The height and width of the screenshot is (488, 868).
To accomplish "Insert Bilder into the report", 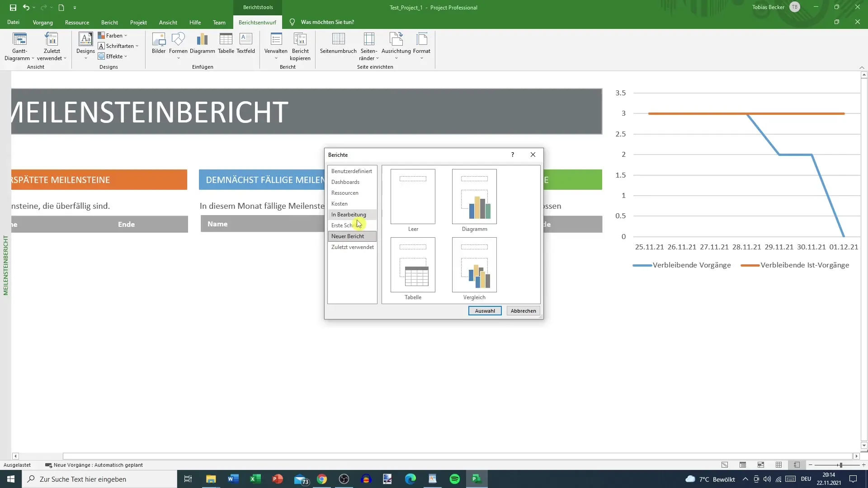I will pos(159,43).
